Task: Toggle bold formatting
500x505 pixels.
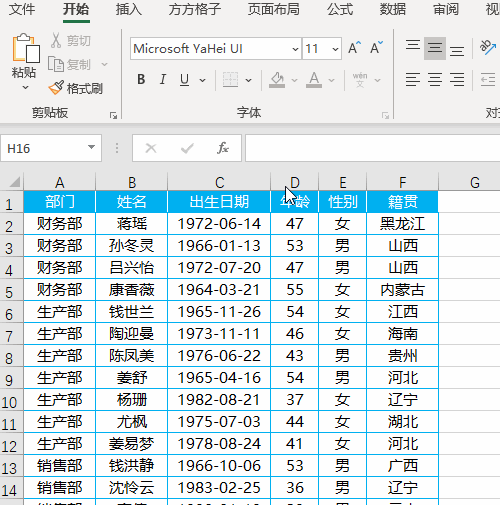Action: point(141,80)
